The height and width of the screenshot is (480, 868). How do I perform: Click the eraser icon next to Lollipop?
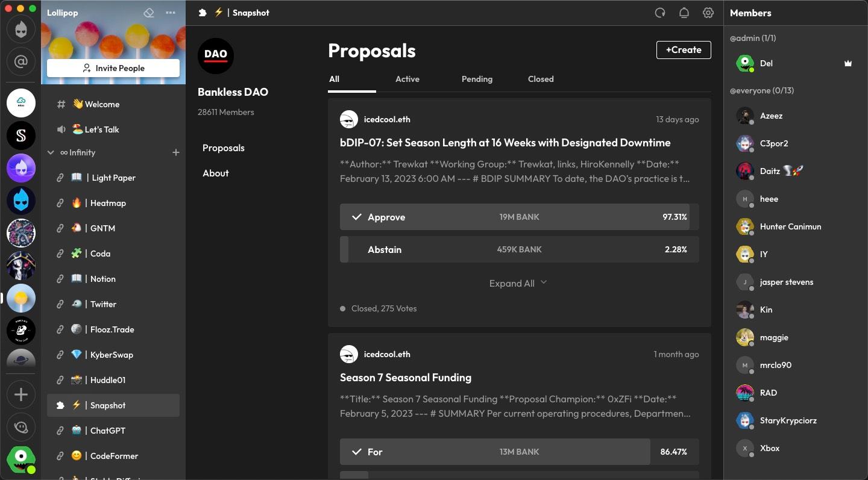tap(149, 13)
